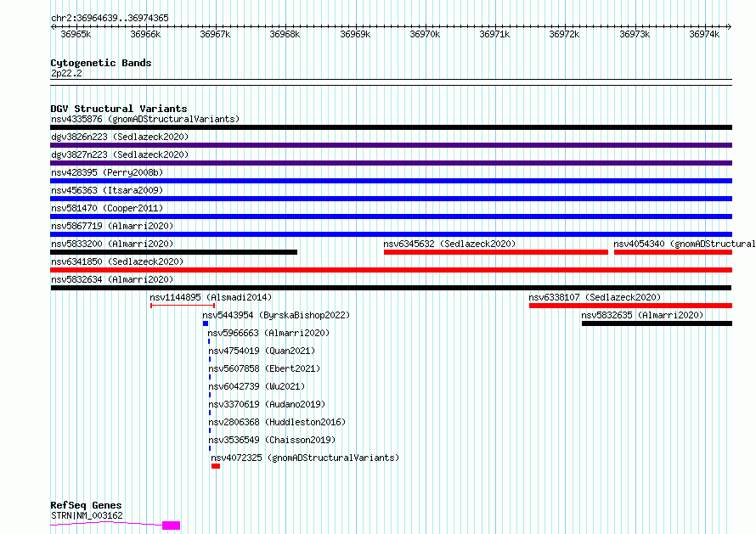Select the 2p22.2 band label
Viewport: 756px width, 534px height.
click(x=66, y=73)
